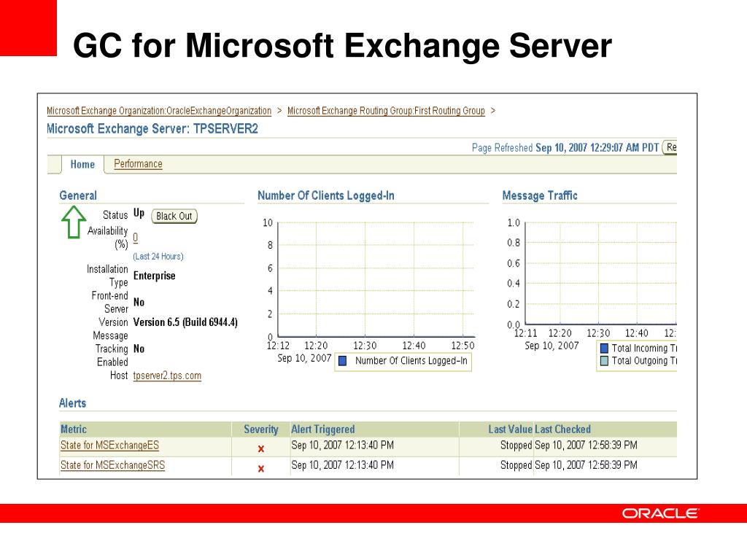Image resolution: width=747 pixels, height=560 pixels.
Task: Click Front-end Server value No
Action: tap(139, 303)
